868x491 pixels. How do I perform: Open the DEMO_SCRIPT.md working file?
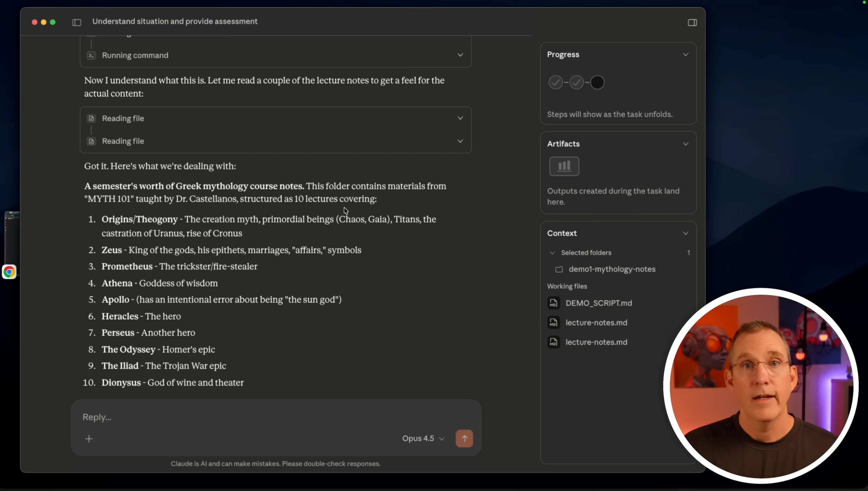[599, 303]
